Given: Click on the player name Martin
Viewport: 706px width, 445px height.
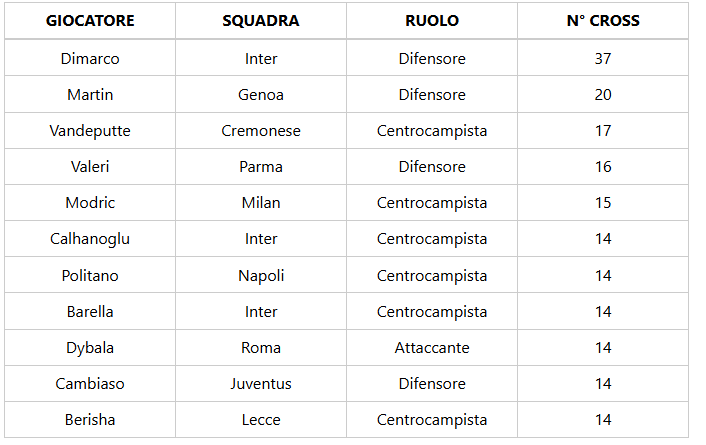Looking at the screenshot, I should pyautogui.click(x=90, y=95).
